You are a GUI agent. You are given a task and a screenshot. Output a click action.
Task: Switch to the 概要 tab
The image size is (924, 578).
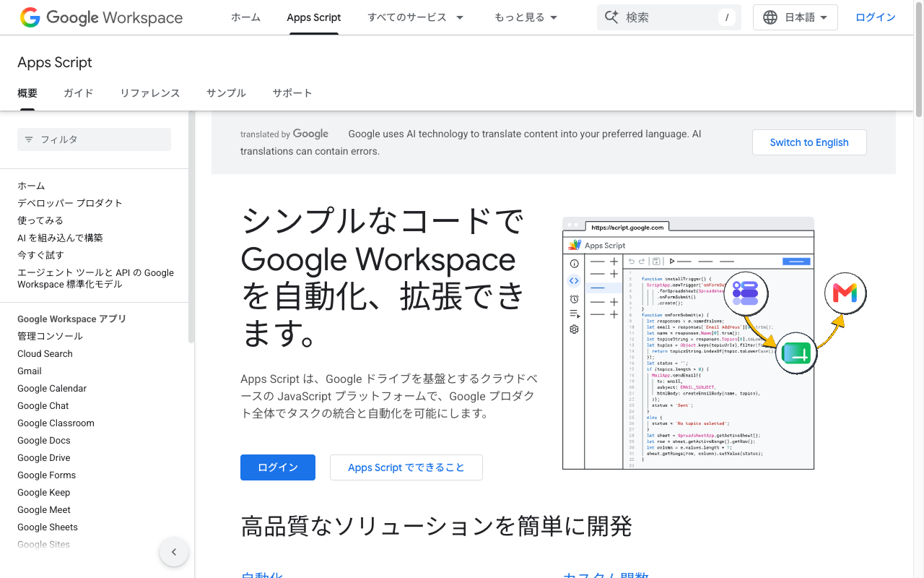tap(27, 93)
